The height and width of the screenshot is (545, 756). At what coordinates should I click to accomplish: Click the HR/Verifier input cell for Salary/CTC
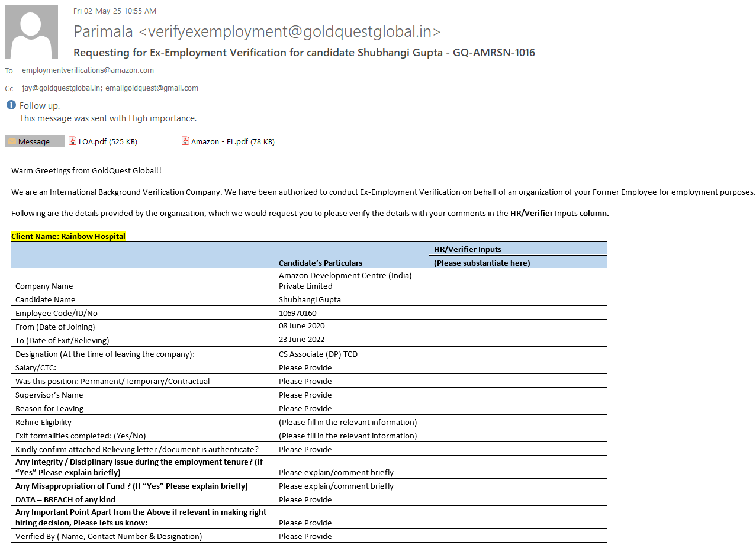click(517, 367)
